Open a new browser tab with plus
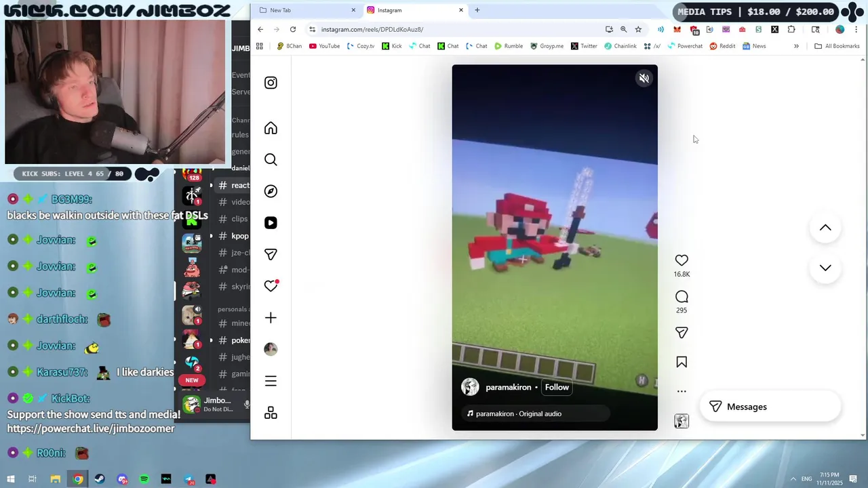 (477, 10)
